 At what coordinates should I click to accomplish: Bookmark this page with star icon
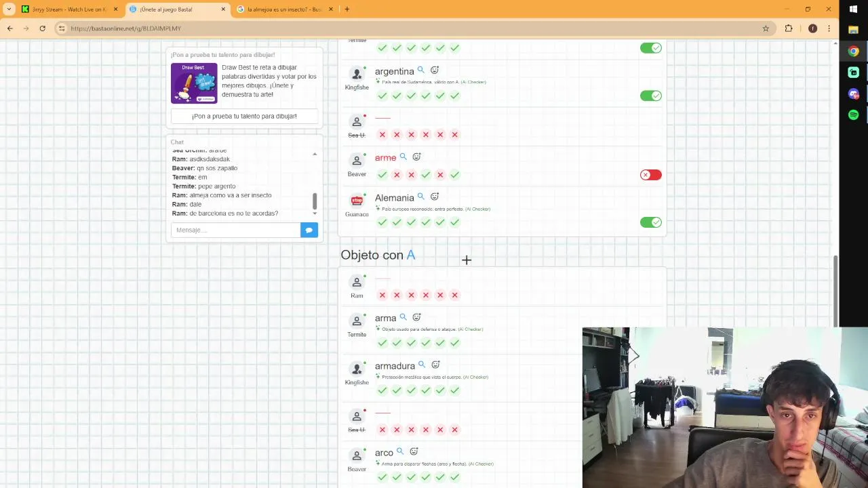tap(766, 28)
